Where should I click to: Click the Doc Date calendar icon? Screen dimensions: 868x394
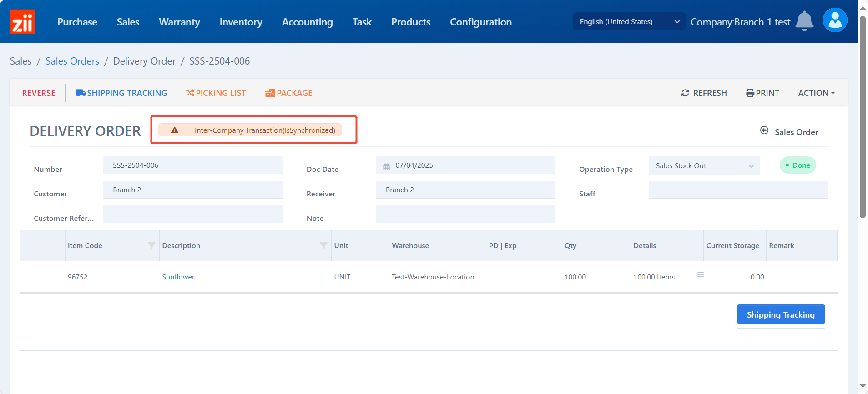pos(386,166)
